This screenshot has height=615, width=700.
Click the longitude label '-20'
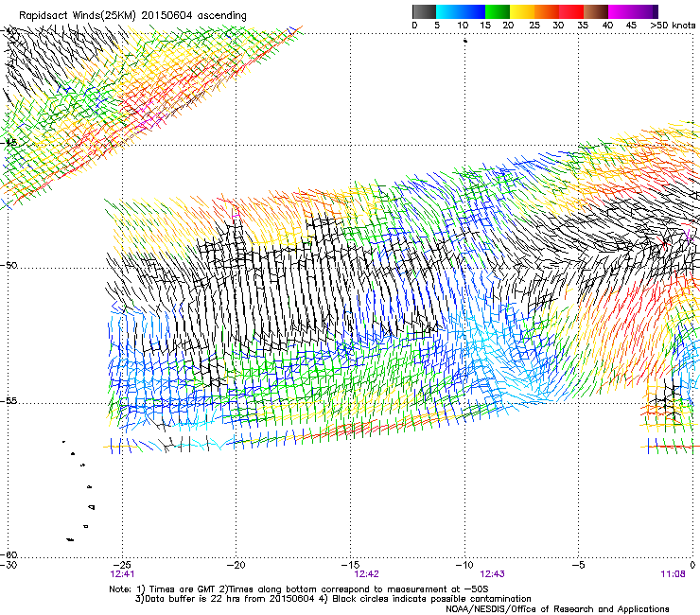coord(236,565)
